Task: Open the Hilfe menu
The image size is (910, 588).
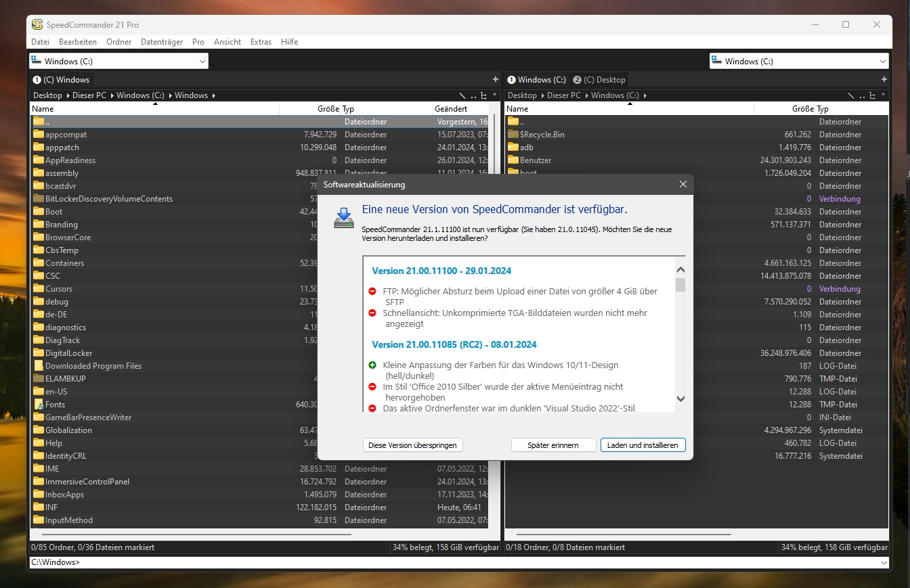Action: (x=289, y=42)
